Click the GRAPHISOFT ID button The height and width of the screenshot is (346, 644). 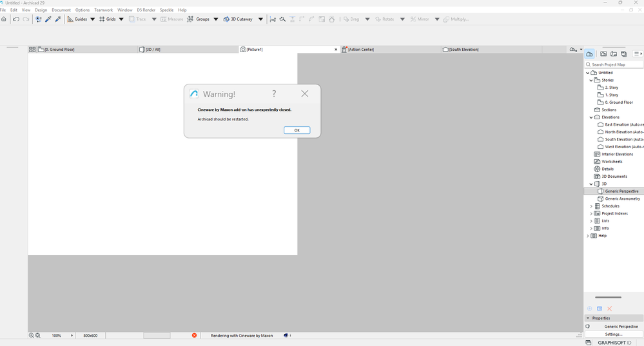(x=614, y=342)
